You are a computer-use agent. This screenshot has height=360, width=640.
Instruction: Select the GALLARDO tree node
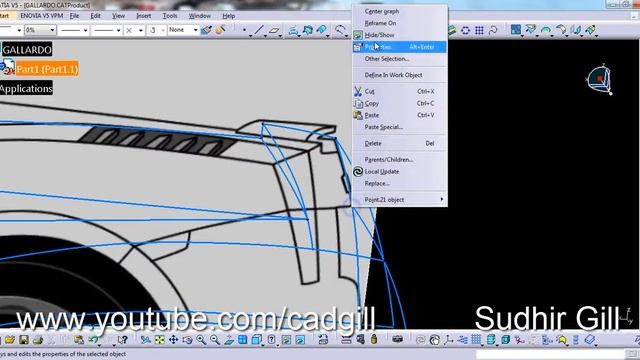27,50
